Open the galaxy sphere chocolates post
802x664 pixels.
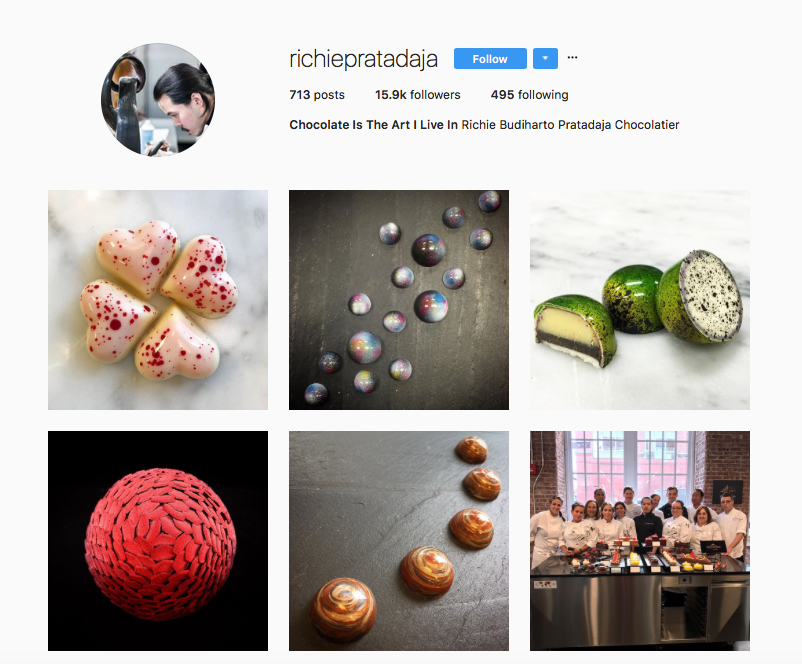(x=399, y=300)
